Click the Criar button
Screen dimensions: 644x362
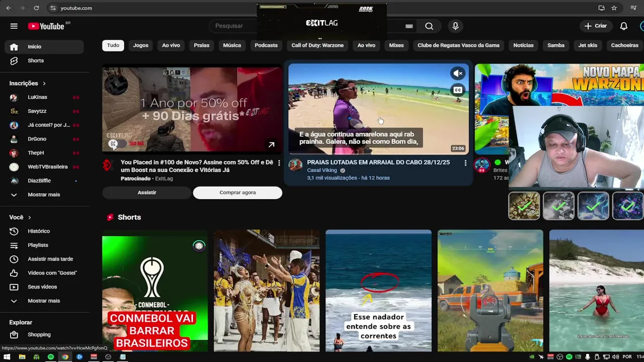(596, 26)
